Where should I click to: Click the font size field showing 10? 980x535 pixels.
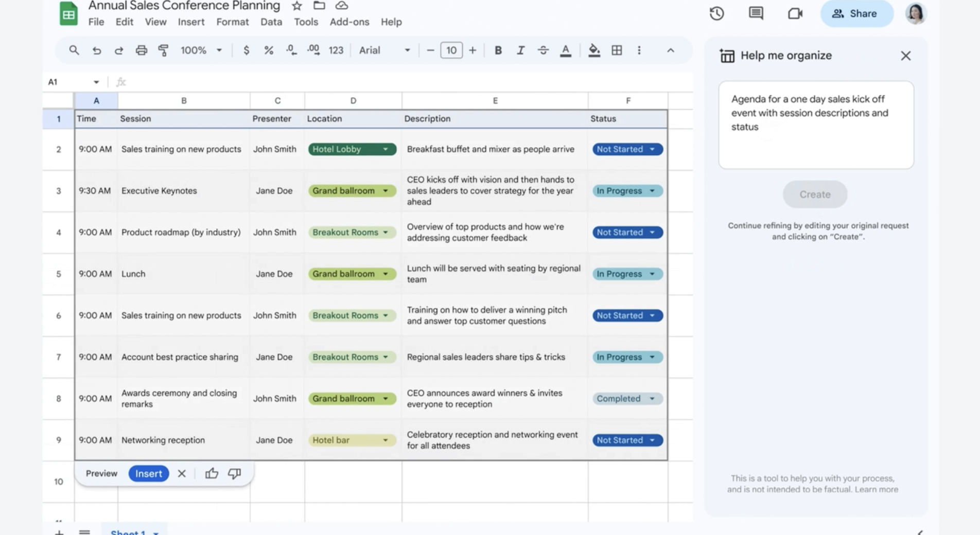pos(451,50)
